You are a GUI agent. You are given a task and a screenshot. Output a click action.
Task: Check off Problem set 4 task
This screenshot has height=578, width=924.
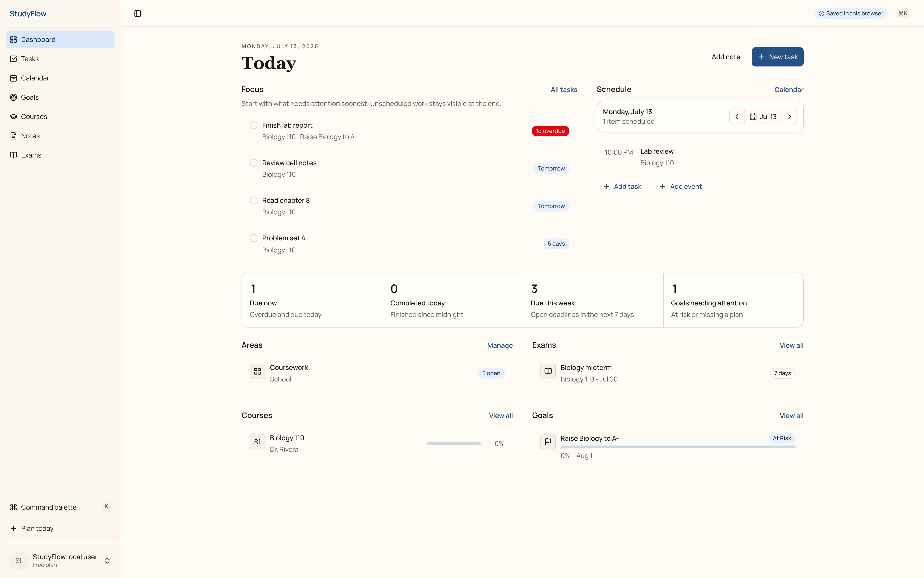pos(254,238)
